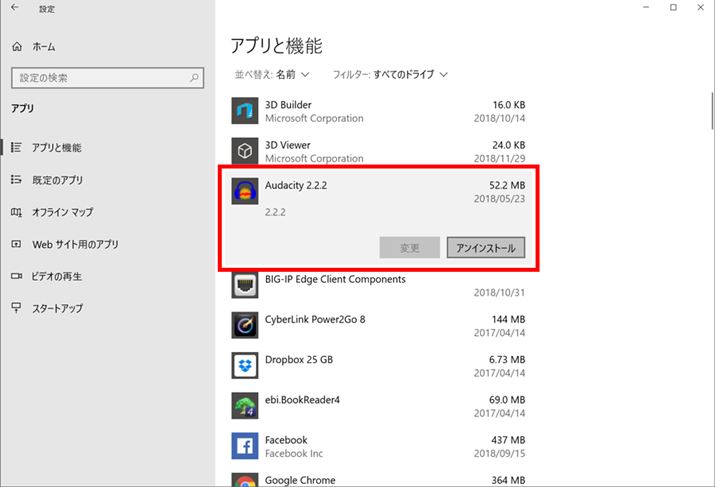
Task: Select the BIG-IP Edge Client Components entry
Action: 378,285
